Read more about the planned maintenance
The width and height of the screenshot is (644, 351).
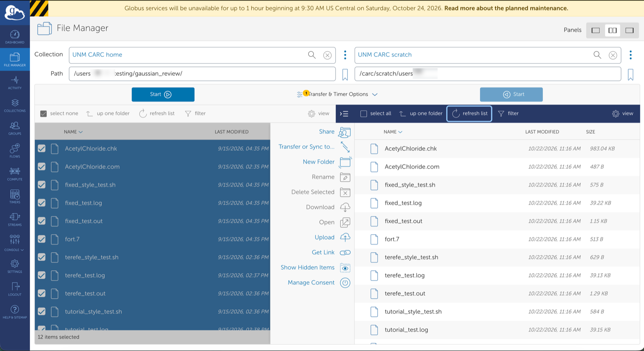(506, 8)
